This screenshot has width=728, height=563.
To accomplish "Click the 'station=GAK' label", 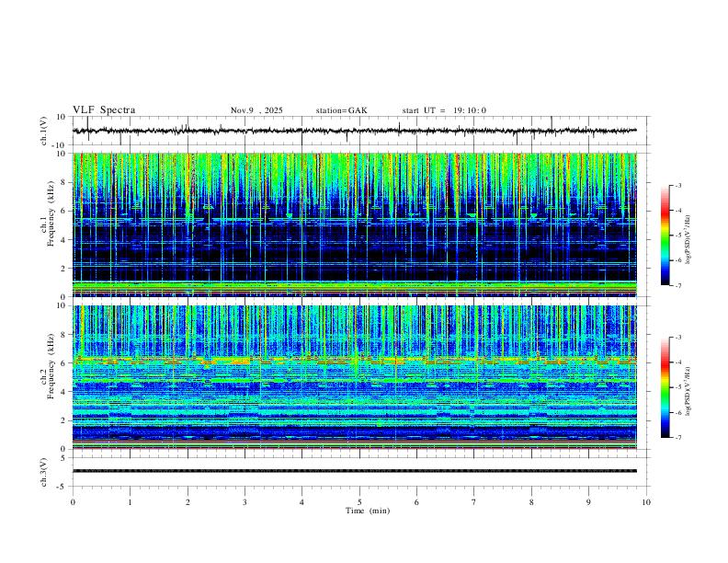I will coord(341,110).
